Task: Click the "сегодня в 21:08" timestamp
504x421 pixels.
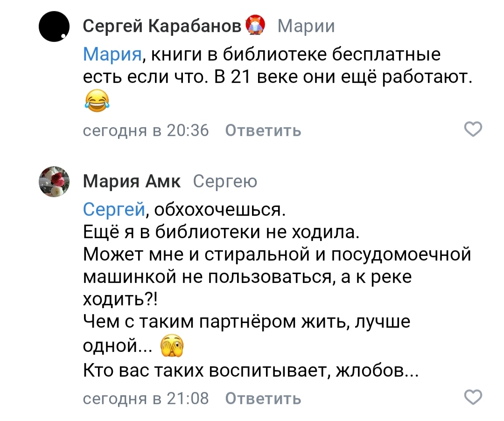Action: point(146,399)
